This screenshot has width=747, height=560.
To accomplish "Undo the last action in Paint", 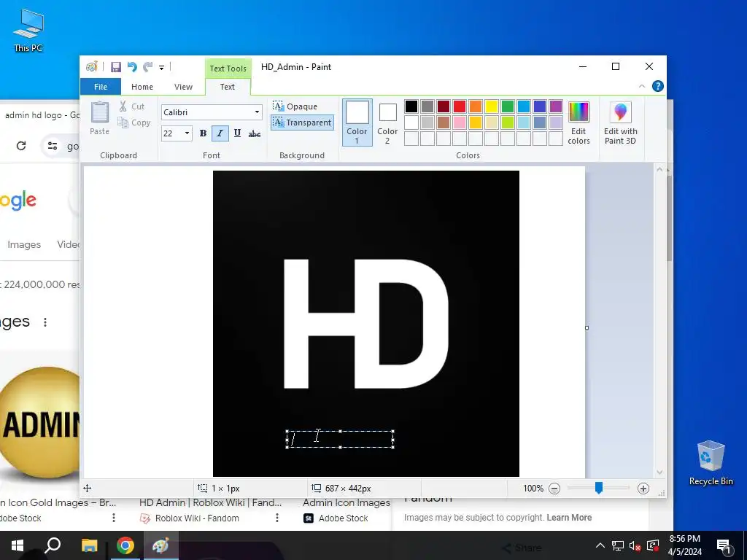I will (132, 67).
